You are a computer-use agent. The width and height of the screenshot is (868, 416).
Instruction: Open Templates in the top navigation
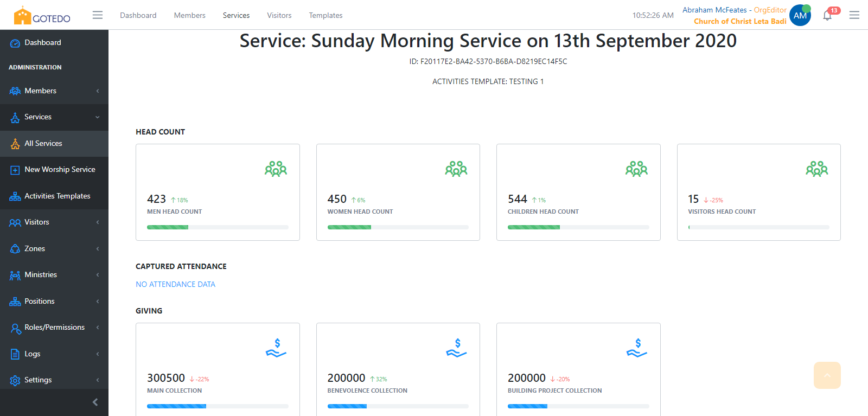[325, 15]
